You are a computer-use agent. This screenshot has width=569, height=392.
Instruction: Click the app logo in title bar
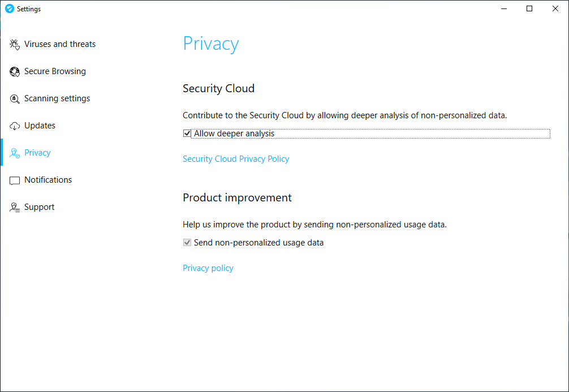click(9, 9)
